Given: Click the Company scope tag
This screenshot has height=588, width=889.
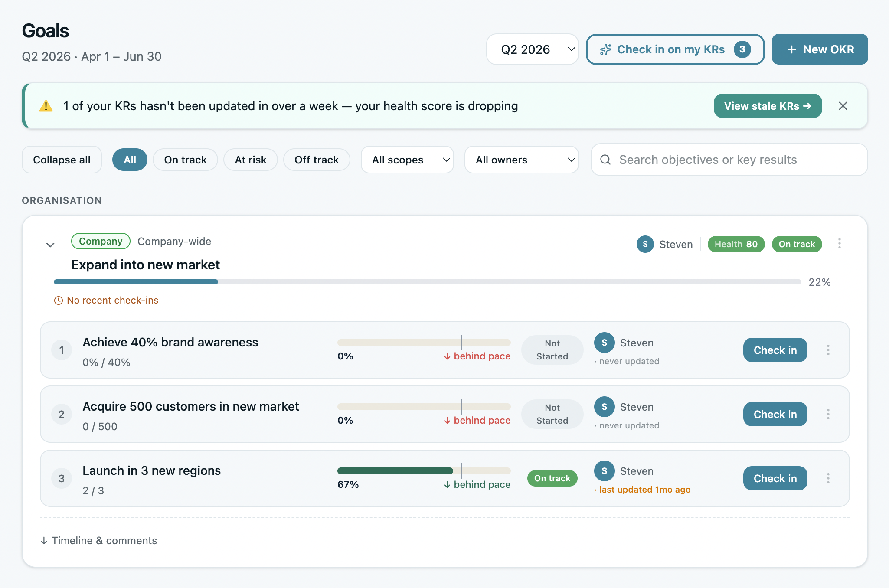Looking at the screenshot, I should click(x=101, y=241).
